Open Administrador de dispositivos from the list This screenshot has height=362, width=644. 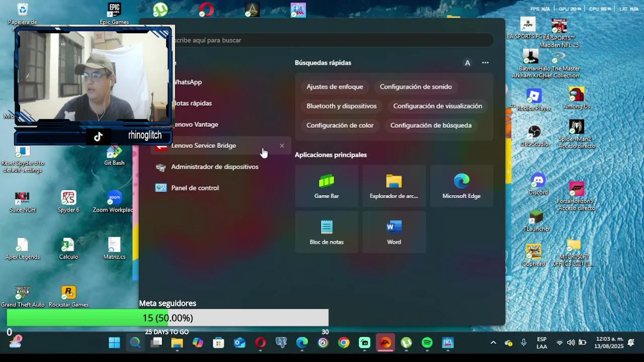(x=221, y=167)
